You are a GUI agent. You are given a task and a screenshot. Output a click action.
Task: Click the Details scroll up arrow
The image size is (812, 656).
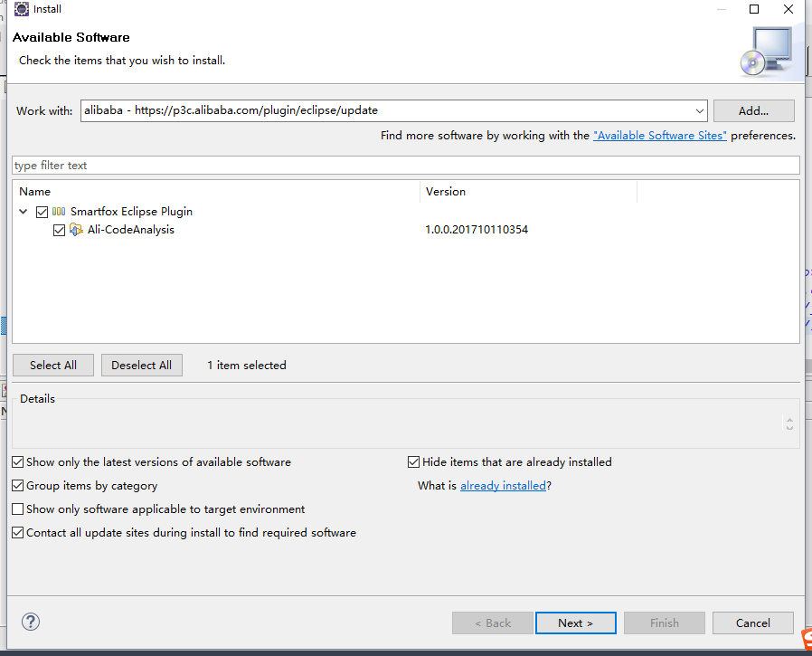click(x=789, y=420)
